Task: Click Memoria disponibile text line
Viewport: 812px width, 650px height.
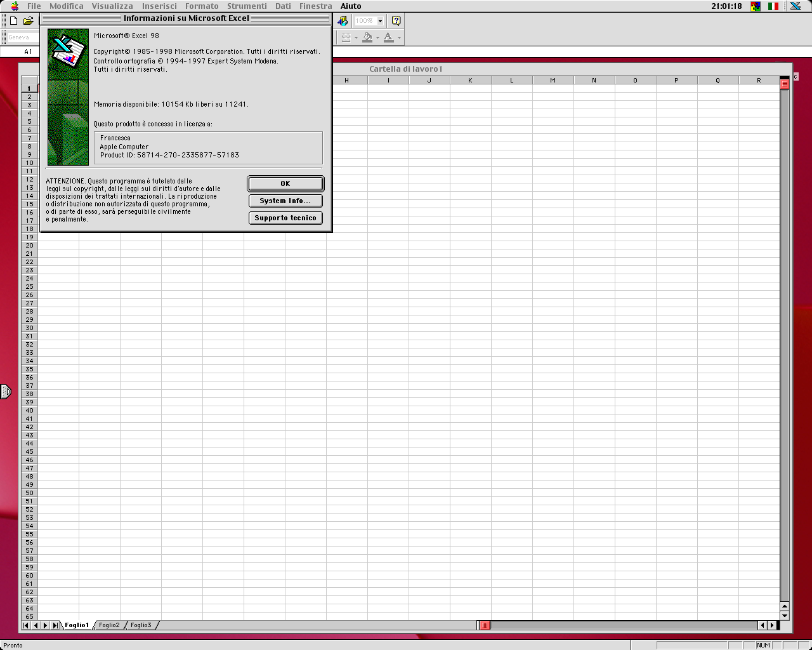Action: click(171, 104)
